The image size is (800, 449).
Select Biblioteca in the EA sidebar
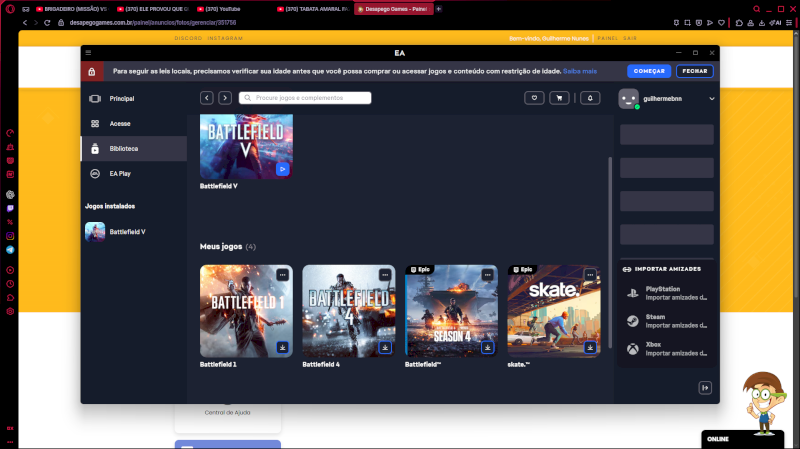(x=134, y=148)
